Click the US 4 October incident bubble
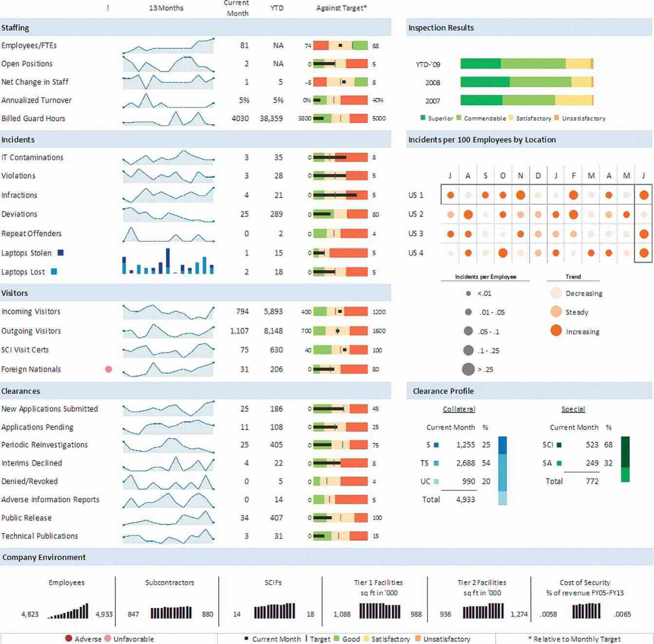Screen dimensions: 654x644 [503, 253]
